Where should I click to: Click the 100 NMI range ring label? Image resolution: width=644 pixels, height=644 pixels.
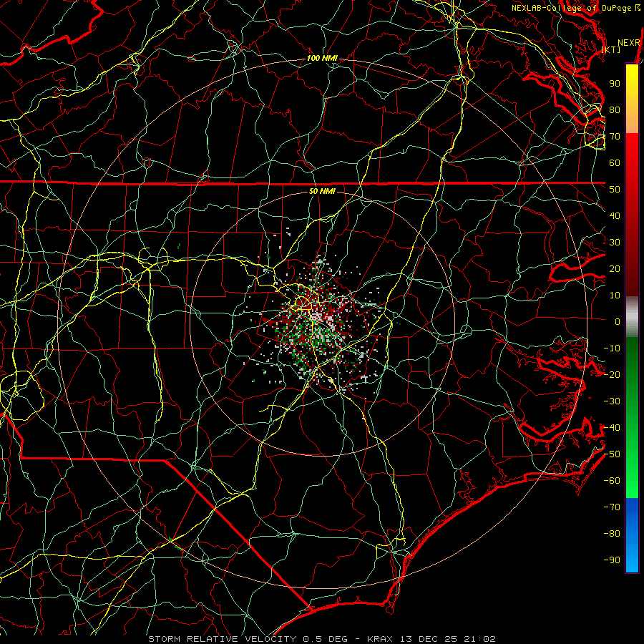point(322,59)
